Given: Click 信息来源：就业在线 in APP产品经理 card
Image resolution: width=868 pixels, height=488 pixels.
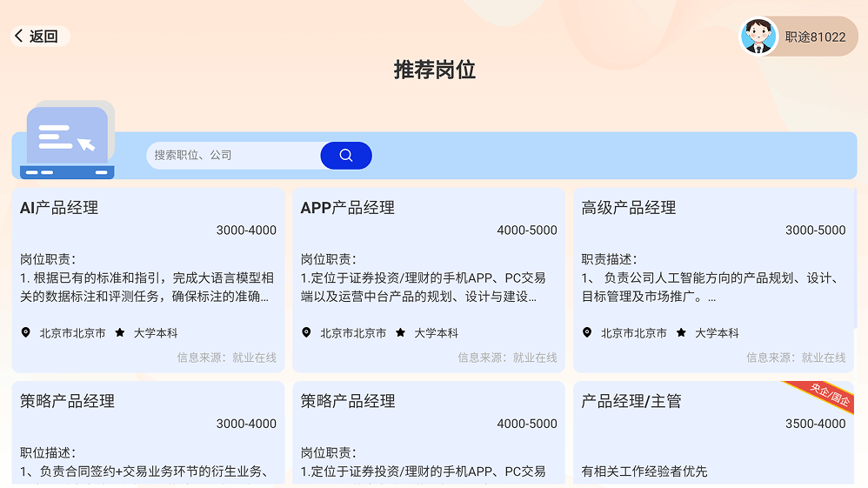Looking at the screenshot, I should point(508,358).
